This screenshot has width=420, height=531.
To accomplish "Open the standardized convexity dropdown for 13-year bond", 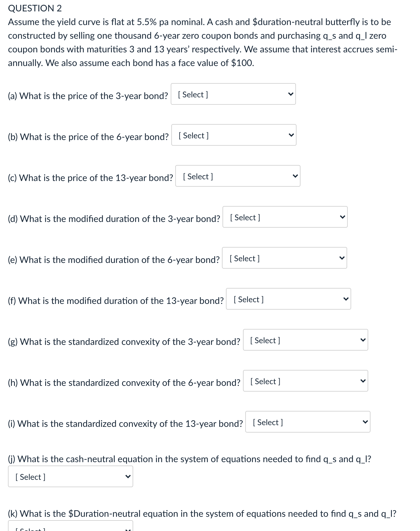I will [x=307, y=422].
